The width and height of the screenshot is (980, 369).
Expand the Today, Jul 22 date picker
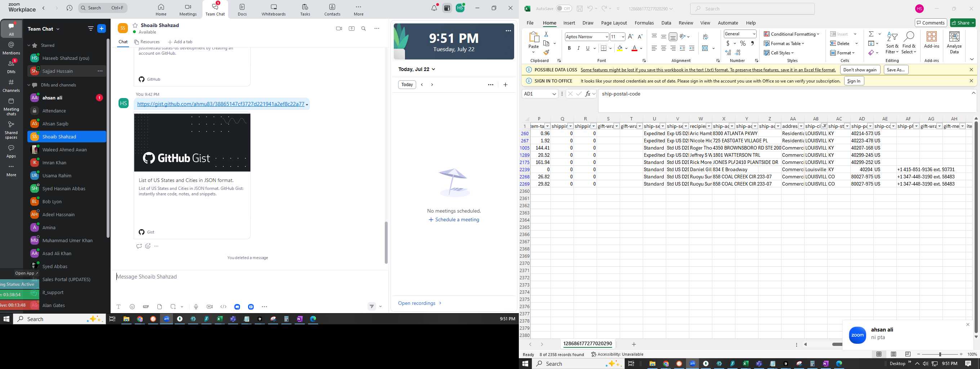[416, 69]
